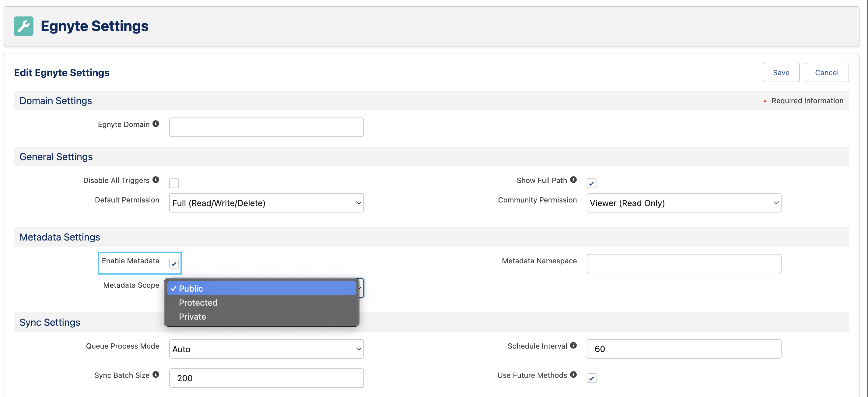
Task: Click the Egnyte Domain input field
Action: pyautogui.click(x=266, y=127)
